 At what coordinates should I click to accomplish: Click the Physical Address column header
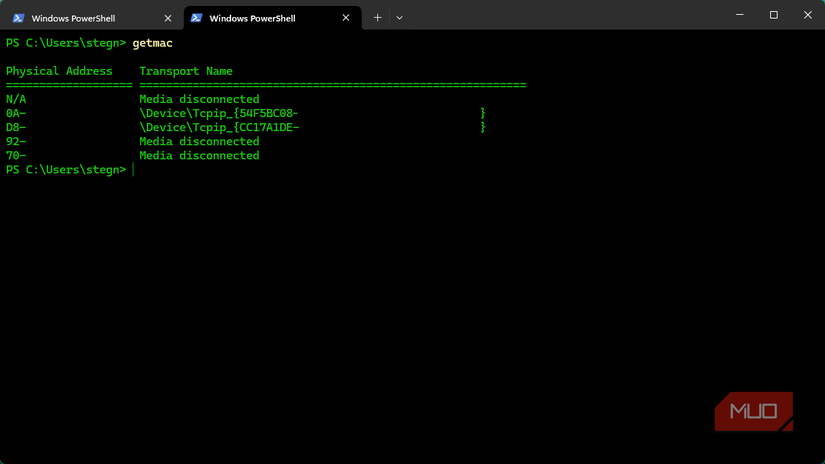(x=59, y=71)
